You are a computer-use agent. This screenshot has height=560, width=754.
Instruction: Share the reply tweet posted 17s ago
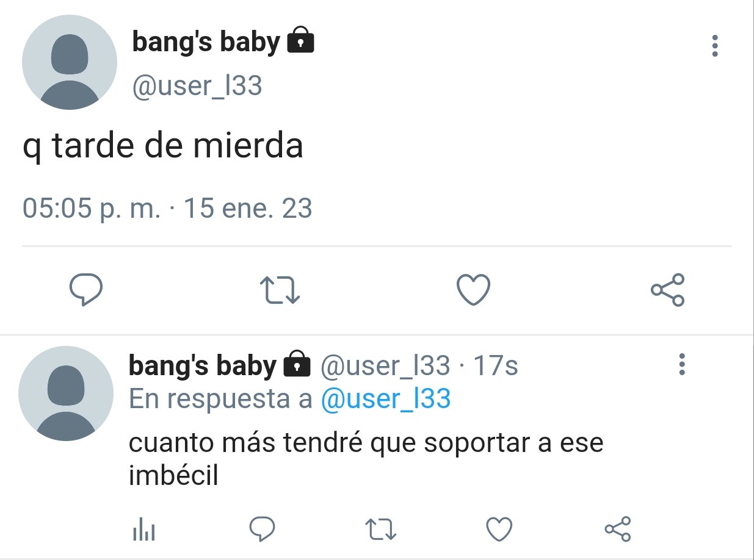[617, 529]
